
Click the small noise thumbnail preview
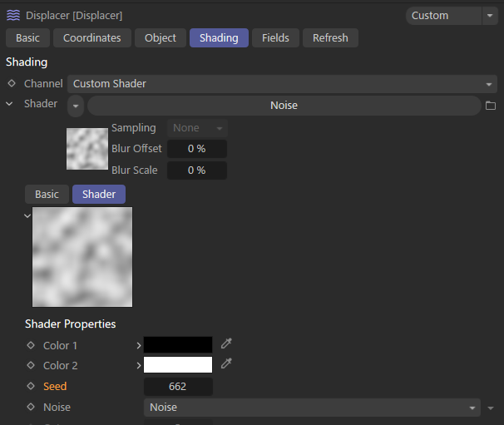[87, 149]
